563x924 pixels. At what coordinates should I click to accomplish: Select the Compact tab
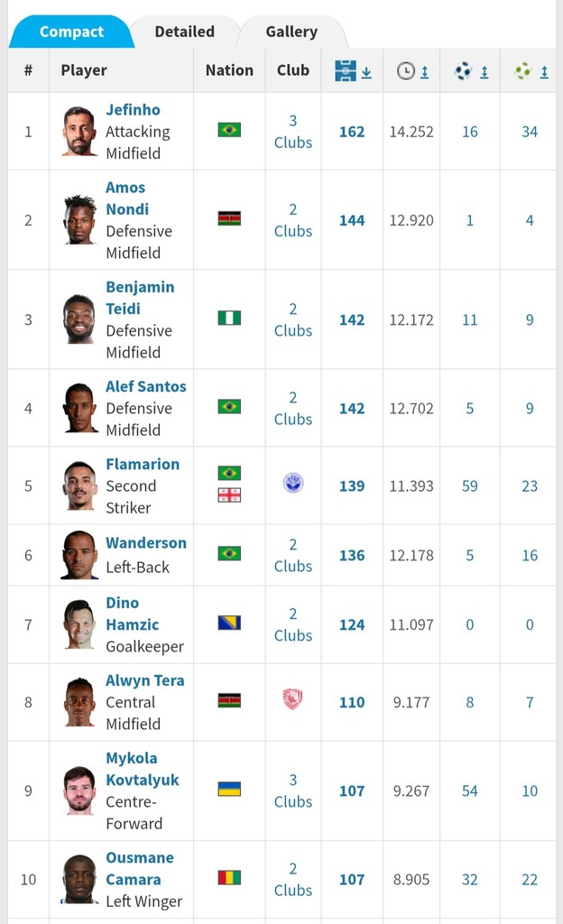pyautogui.click(x=71, y=32)
